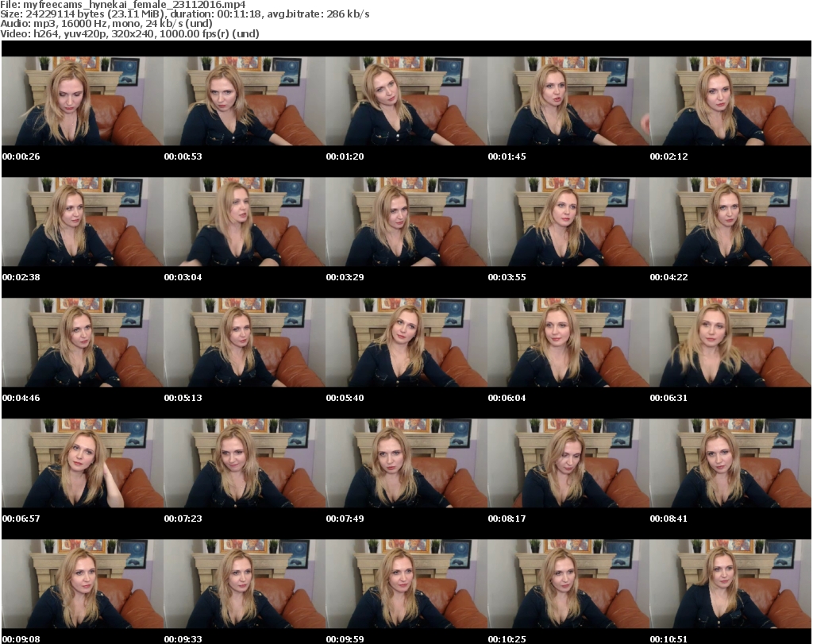Select the thumbnail at 00:04:46
813x644 pixels.
tap(83, 342)
